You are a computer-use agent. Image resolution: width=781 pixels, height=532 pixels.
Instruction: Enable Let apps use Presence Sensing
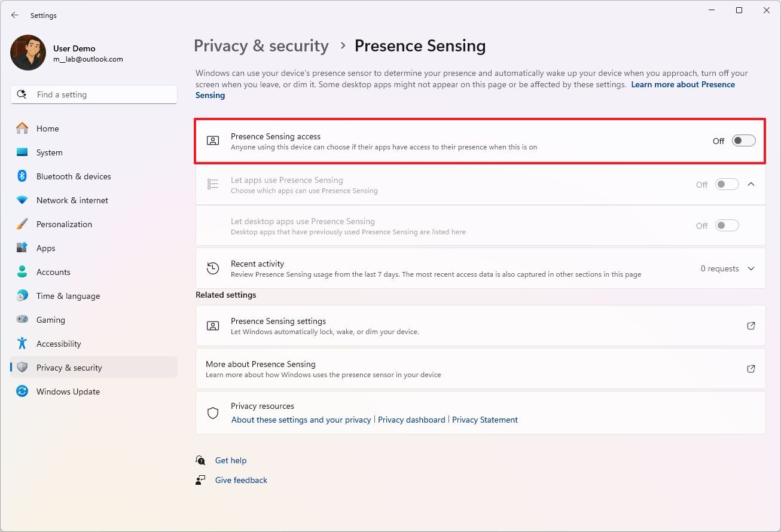click(x=727, y=184)
